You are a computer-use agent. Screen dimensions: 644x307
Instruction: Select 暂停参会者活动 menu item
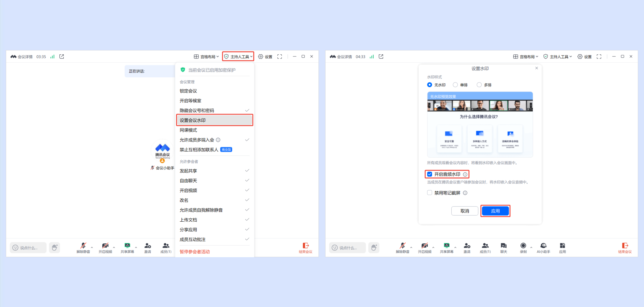tap(215, 252)
